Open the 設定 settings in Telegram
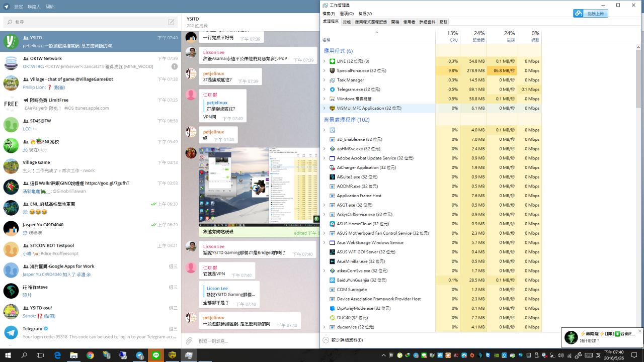Viewport: 644px width, 362px height. (19, 7)
